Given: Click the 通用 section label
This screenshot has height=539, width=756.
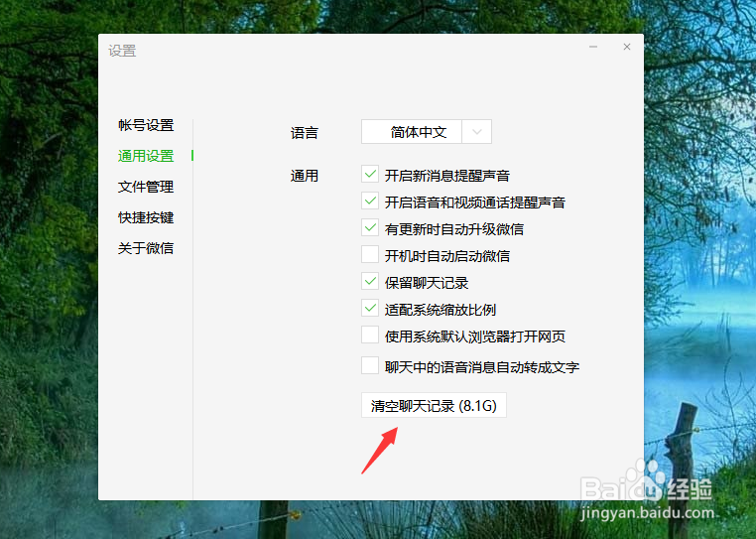Looking at the screenshot, I should tap(305, 176).
